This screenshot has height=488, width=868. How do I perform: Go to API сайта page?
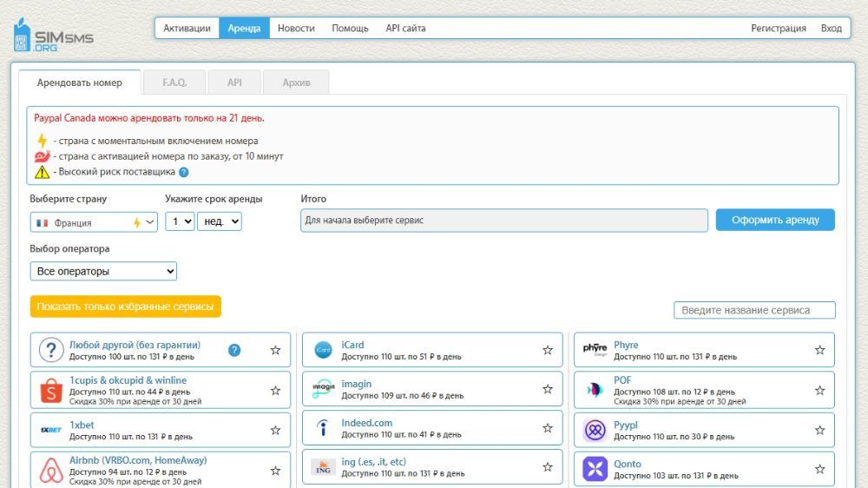pos(405,29)
